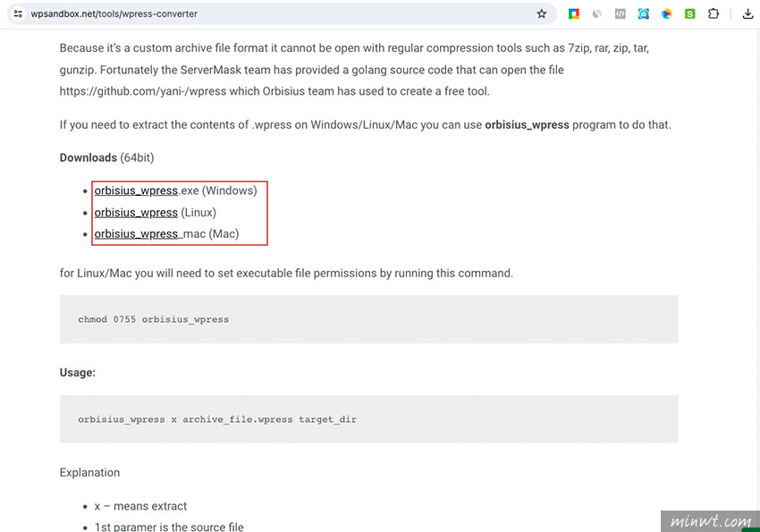Open the multicolored square extension icon

(574, 13)
